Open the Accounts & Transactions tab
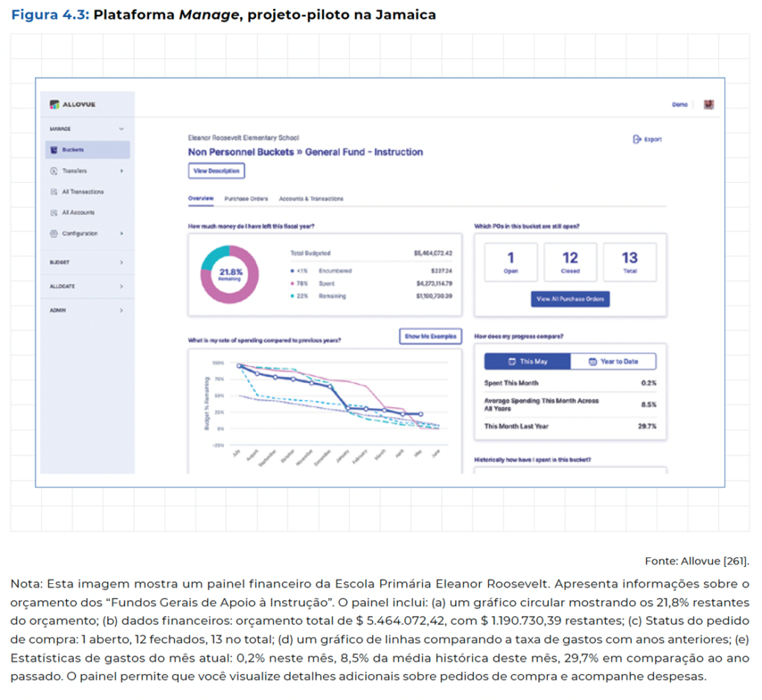 (x=311, y=199)
